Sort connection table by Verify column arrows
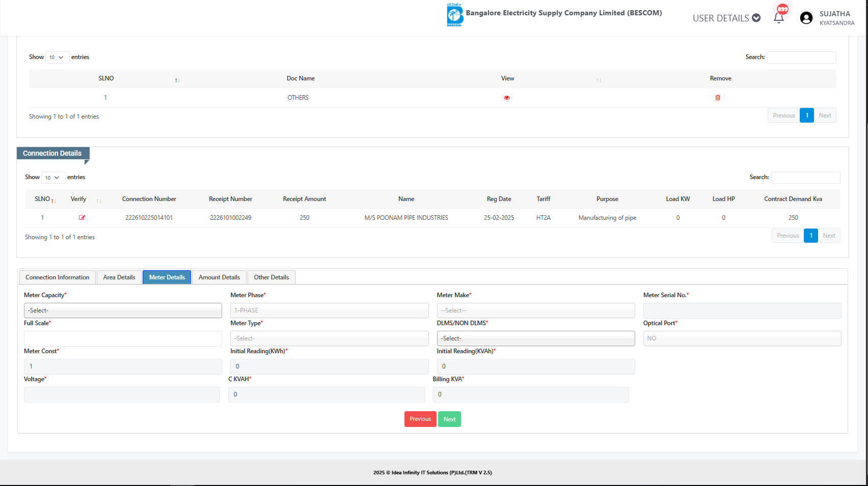 (99, 201)
